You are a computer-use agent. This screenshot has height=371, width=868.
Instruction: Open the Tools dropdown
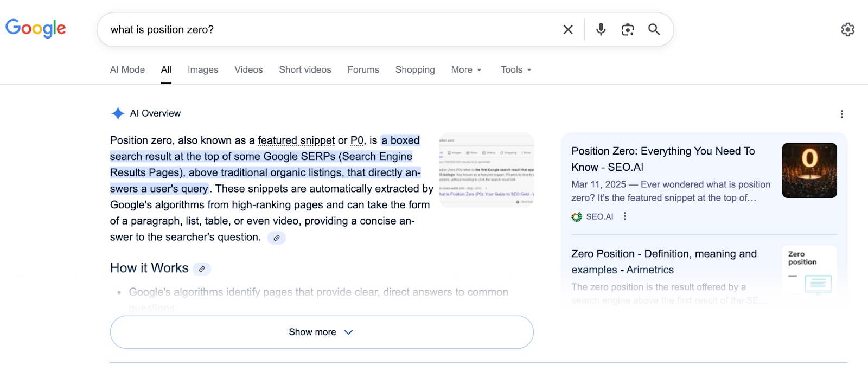tap(515, 70)
